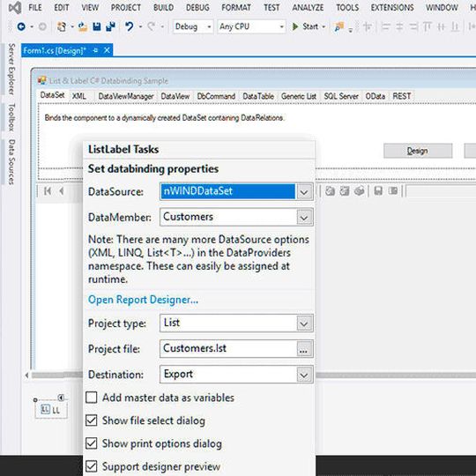Click the preview Previous Page icon
Image resolution: width=476 pixels, height=476 pixels.
click(x=62, y=191)
